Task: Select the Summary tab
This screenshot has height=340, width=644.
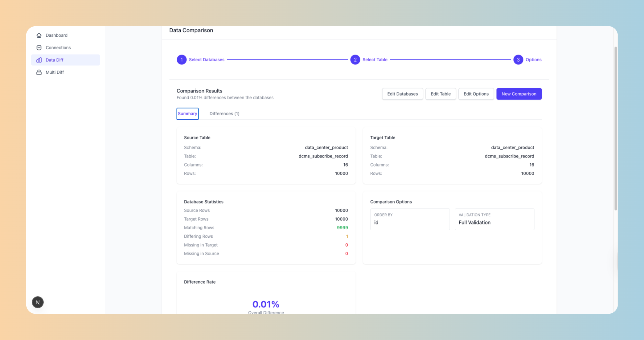Action: pos(187,113)
